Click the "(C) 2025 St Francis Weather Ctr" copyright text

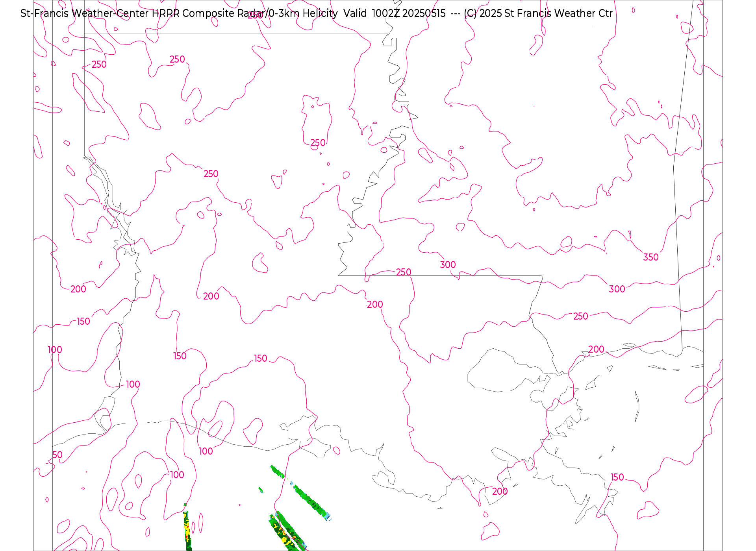(538, 13)
